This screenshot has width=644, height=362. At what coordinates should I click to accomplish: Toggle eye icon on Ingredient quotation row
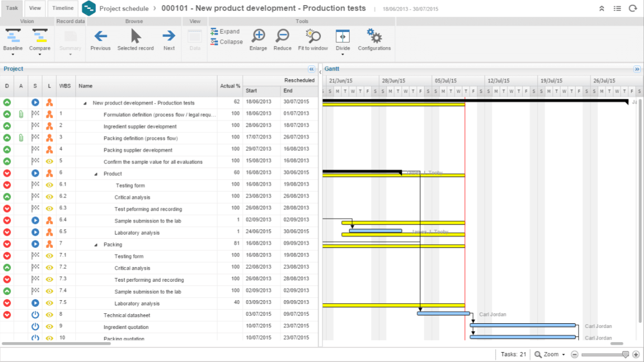click(49, 326)
